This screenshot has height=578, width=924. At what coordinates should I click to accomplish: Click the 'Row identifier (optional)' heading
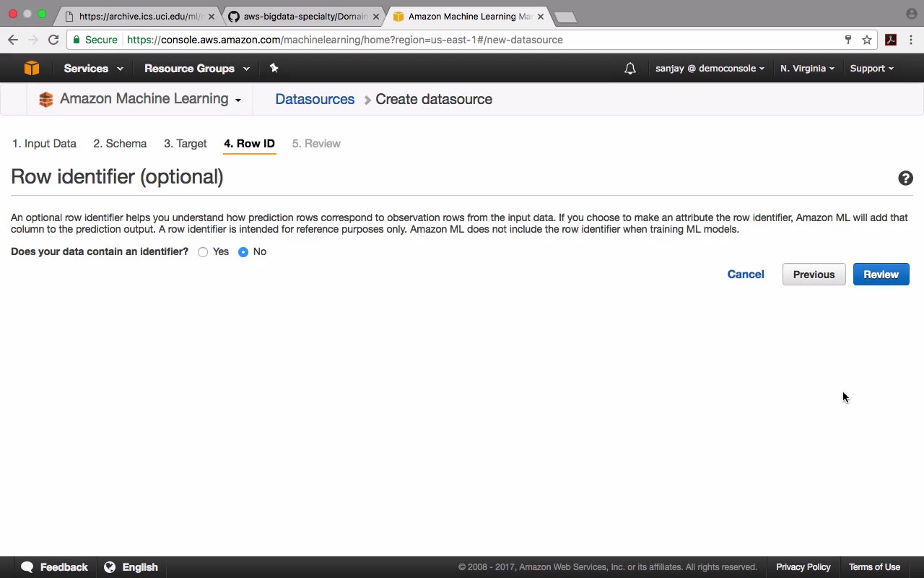tap(118, 177)
